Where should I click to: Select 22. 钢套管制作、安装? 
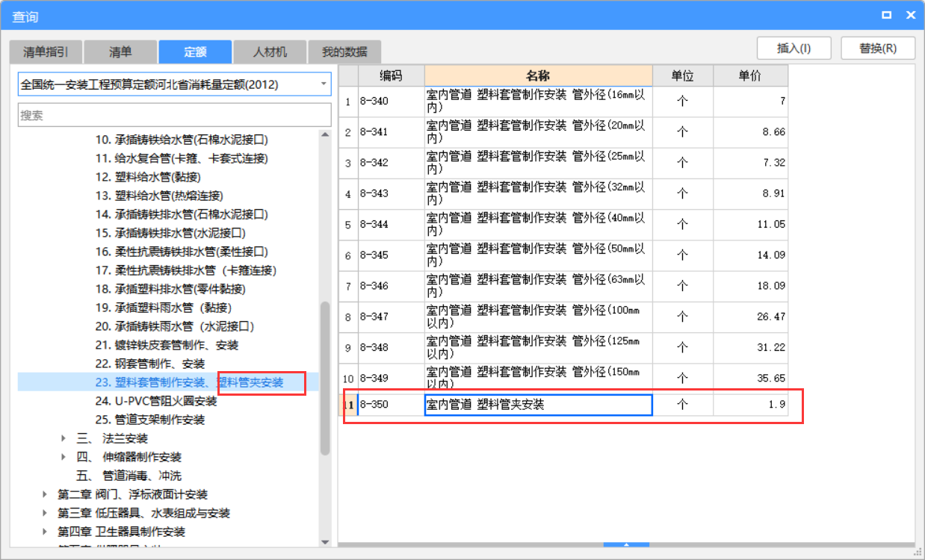pos(149,364)
